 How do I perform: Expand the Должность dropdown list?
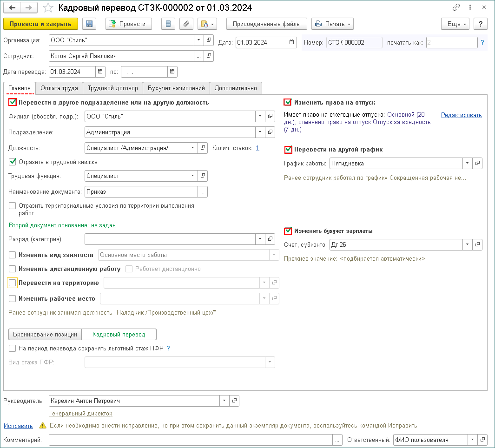tap(192, 148)
